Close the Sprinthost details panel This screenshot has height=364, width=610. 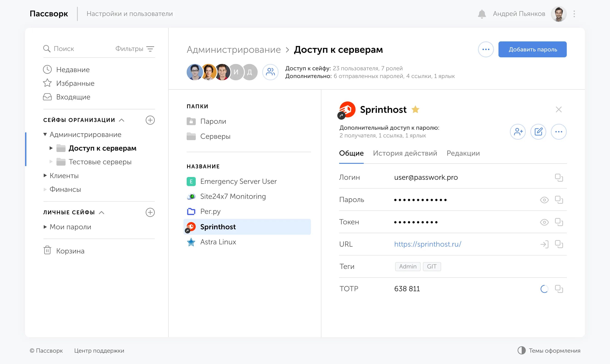(559, 109)
